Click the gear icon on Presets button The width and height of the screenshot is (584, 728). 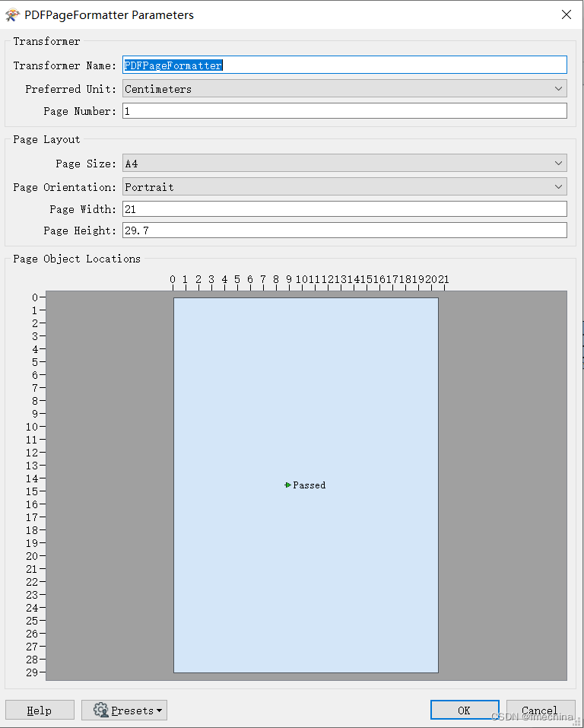point(100,710)
